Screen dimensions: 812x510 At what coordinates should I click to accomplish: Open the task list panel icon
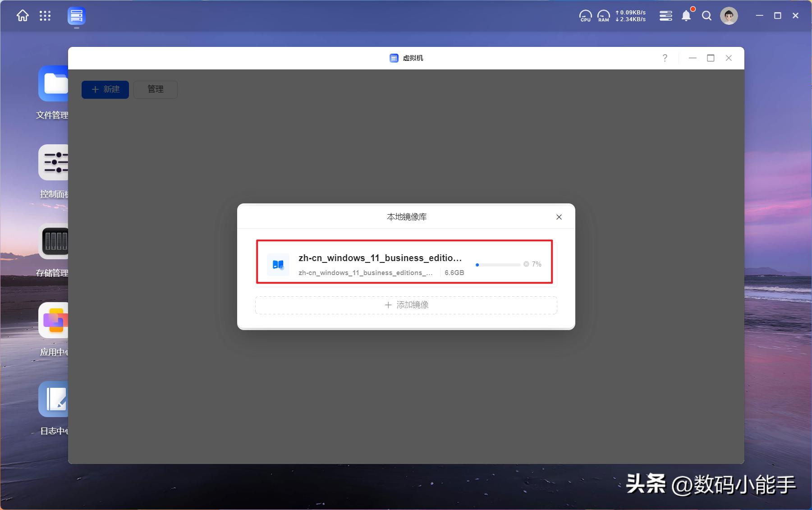pyautogui.click(x=665, y=16)
